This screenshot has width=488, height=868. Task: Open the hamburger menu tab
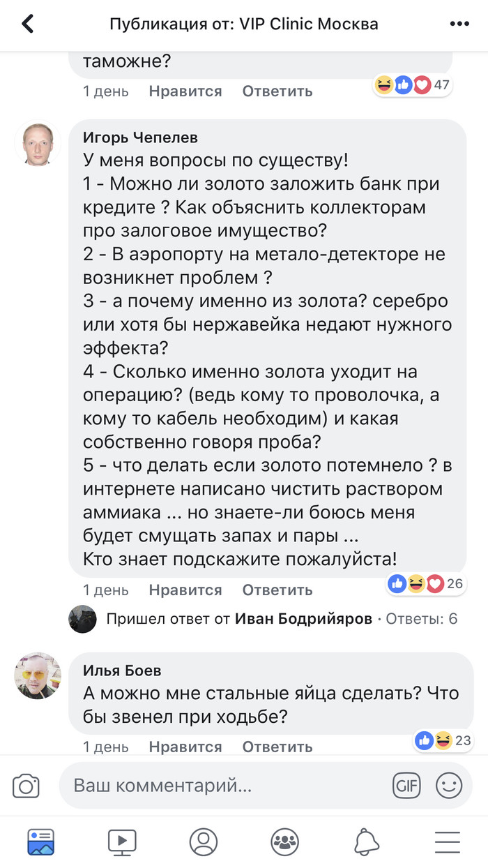coord(448,841)
